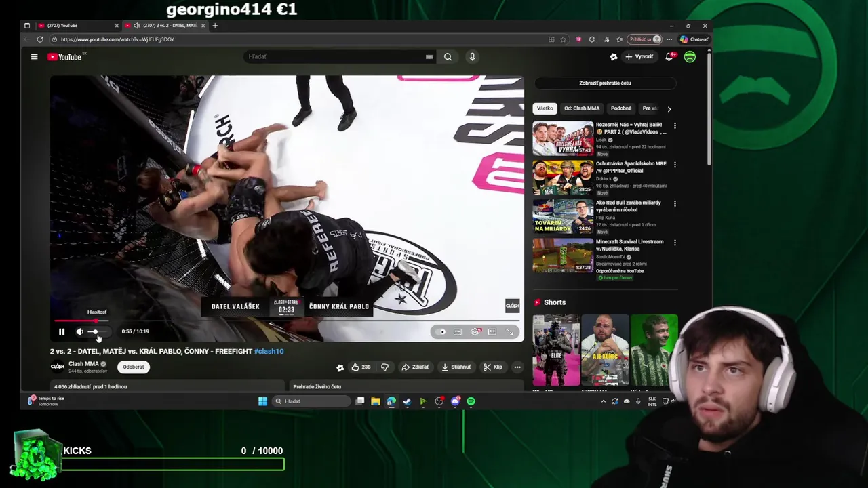Open Ako Red Bull zarába miliardy video title

coord(628,206)
